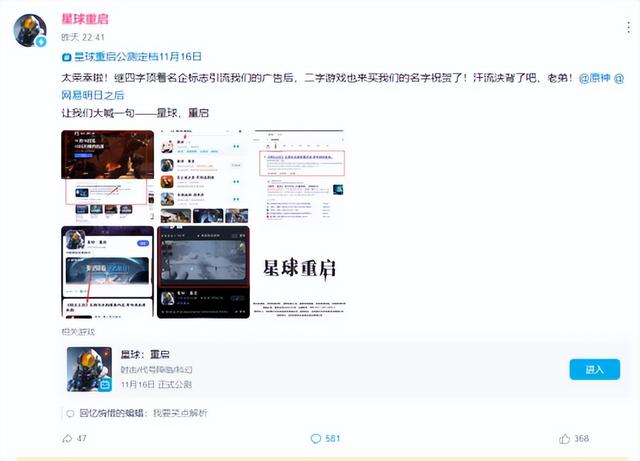Open the first dark red screenshot thumbnail
The image size is (640, 461).
click(108, 176)
